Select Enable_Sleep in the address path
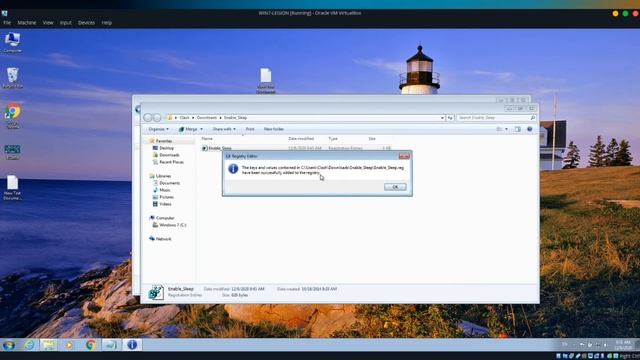The height and width of the screenshot is (360, 640). [235, 118]
